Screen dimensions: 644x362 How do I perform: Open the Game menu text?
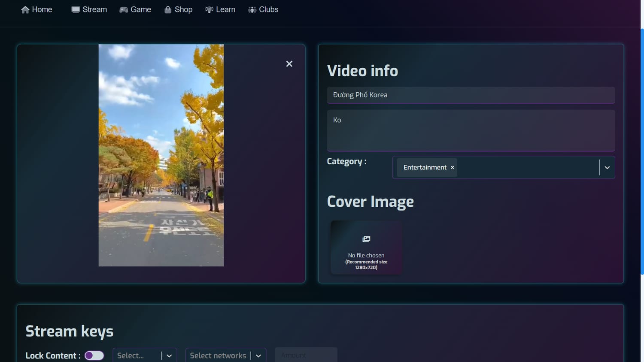[x=141, y=9]
